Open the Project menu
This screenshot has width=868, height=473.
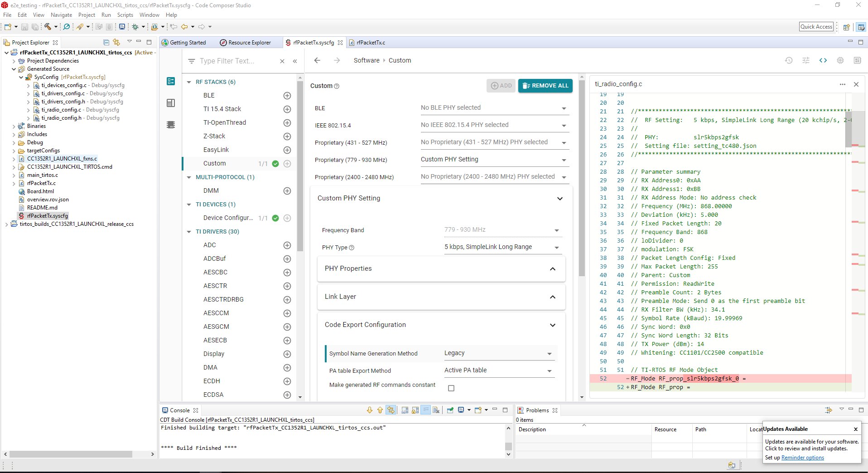point(87,15)
